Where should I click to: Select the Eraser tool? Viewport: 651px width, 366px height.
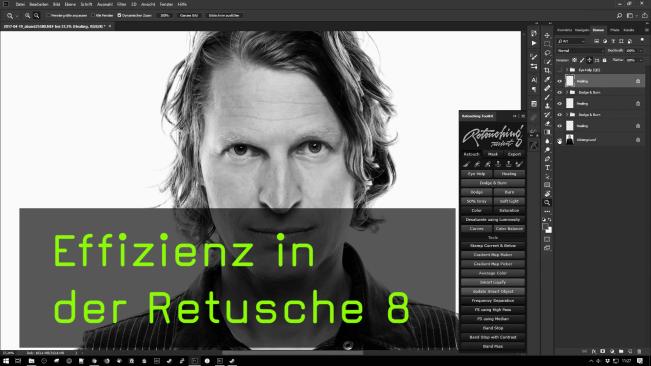(547, 123)
